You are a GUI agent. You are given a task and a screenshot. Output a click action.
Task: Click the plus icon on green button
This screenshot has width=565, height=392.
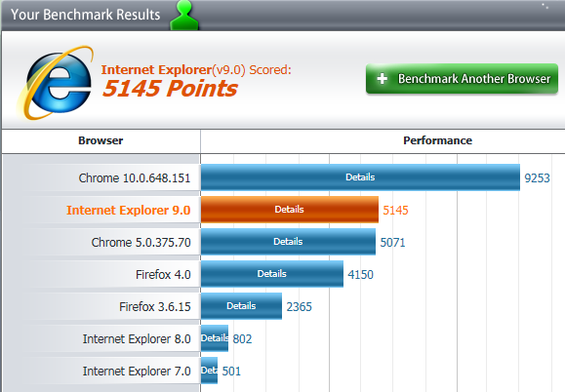[382, 78]
